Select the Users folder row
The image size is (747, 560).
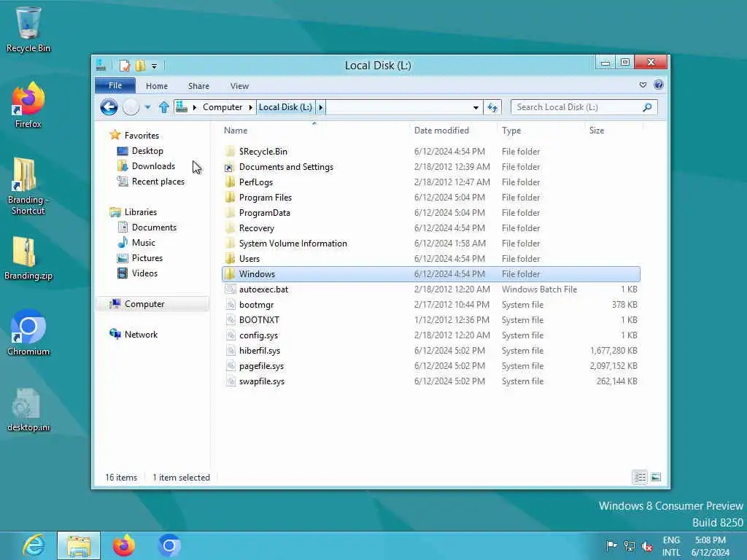pyautogui.click(x=430, y=259)
